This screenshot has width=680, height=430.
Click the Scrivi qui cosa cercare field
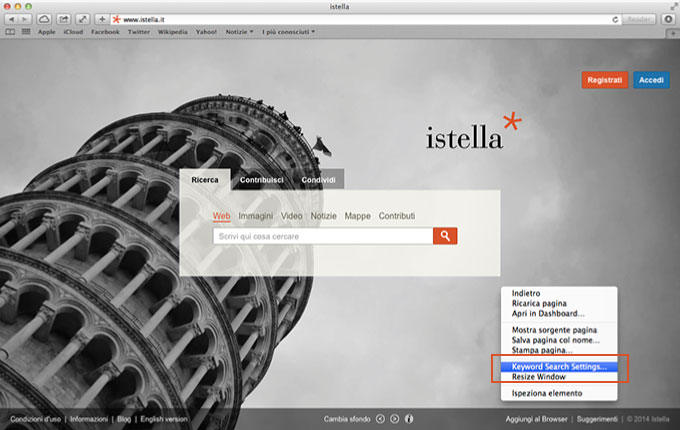pos(323,236)
